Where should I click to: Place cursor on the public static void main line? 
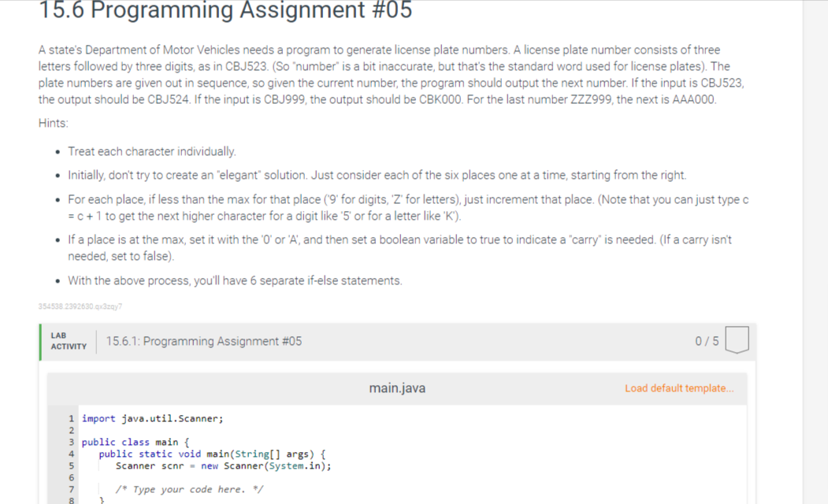pyautogui.click(x=212, y=454)
